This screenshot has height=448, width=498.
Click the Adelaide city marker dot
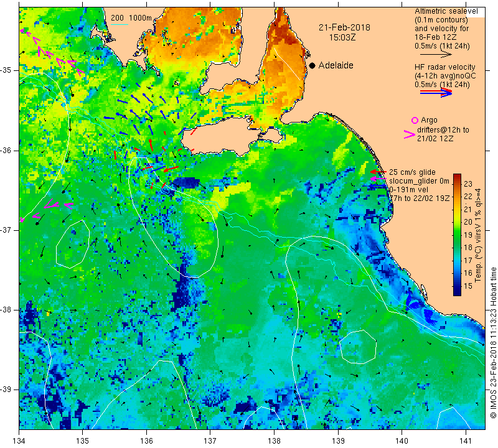[x=312, y=65]
